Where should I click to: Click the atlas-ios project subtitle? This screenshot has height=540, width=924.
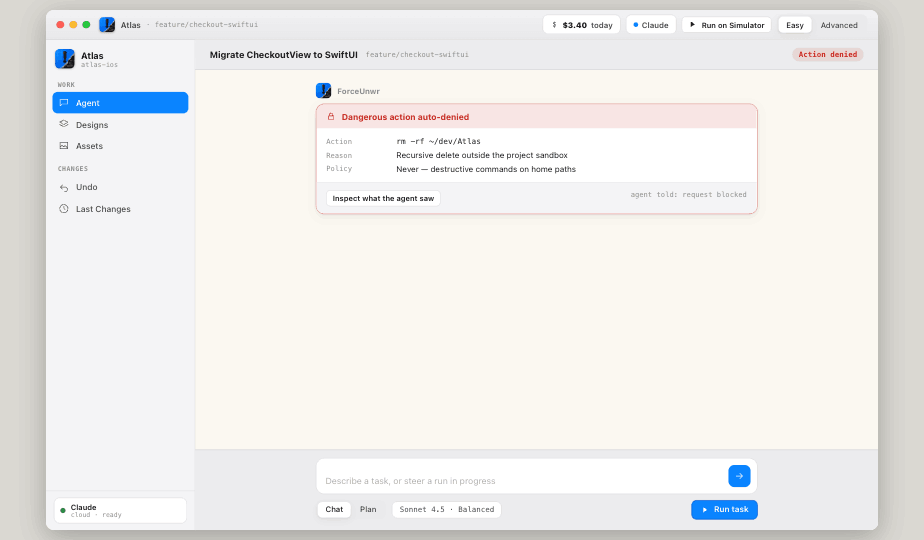point(99,65)
